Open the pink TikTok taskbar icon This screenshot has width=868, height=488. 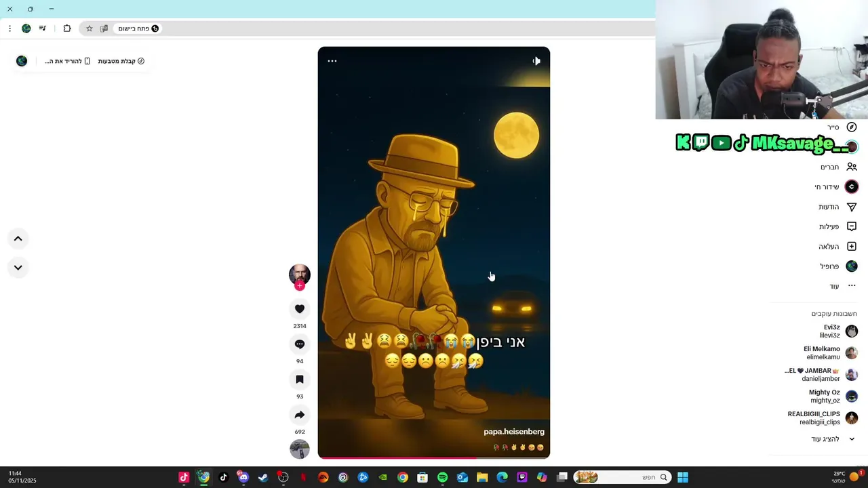[184, 478]
